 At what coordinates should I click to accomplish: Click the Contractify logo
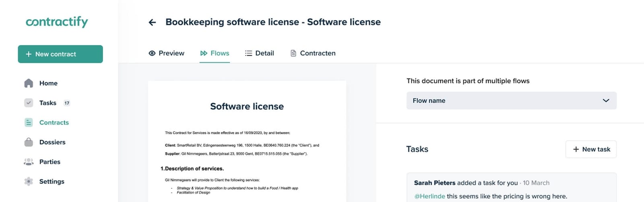click(x=57, y=22)
